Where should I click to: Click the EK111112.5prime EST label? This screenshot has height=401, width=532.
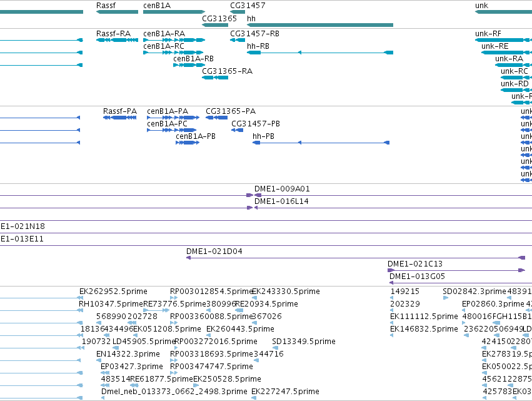[424, 317]
